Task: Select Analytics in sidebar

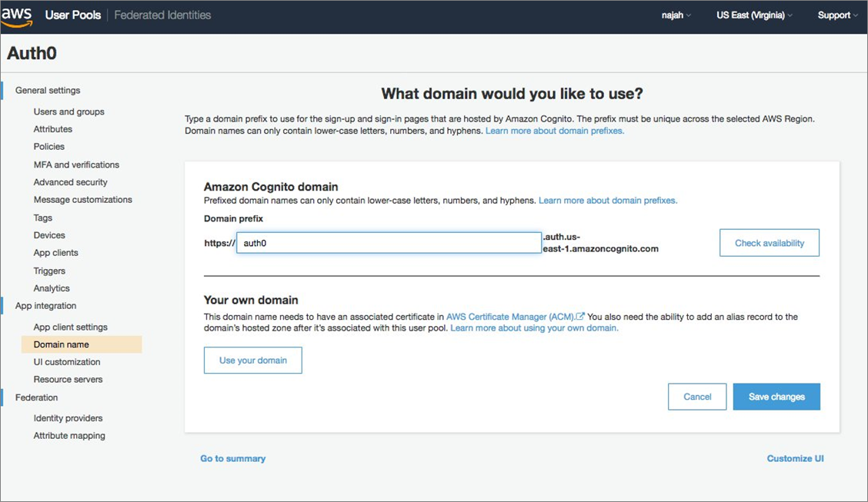Action: pos(52,288)
